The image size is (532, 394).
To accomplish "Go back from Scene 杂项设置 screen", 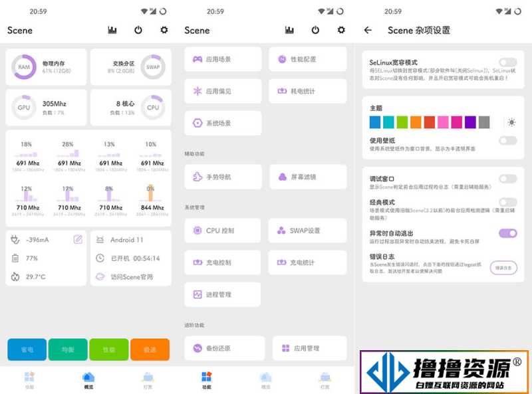I will (x=368, y=30).
